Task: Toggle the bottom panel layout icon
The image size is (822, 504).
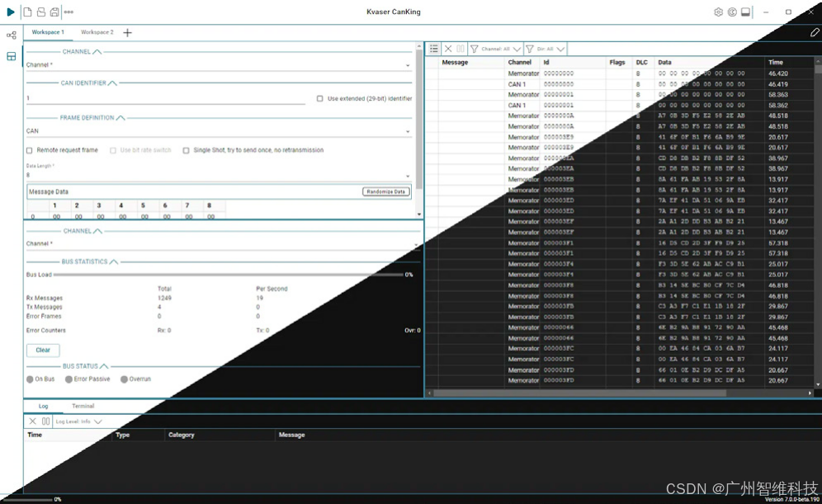Action: pyautogui.click(x=745, y=12)
